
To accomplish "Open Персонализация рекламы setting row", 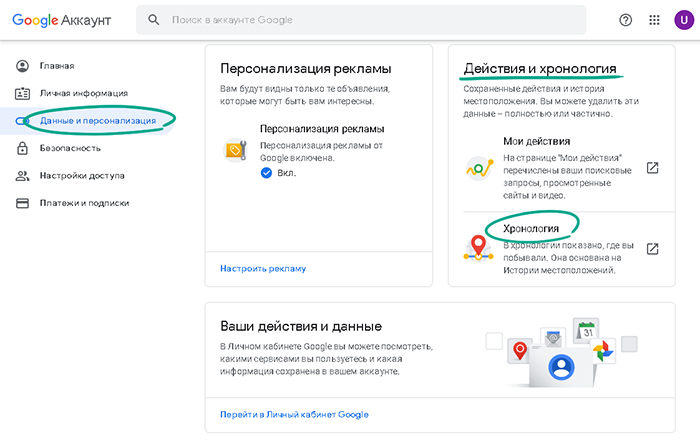I will (319, 151).
